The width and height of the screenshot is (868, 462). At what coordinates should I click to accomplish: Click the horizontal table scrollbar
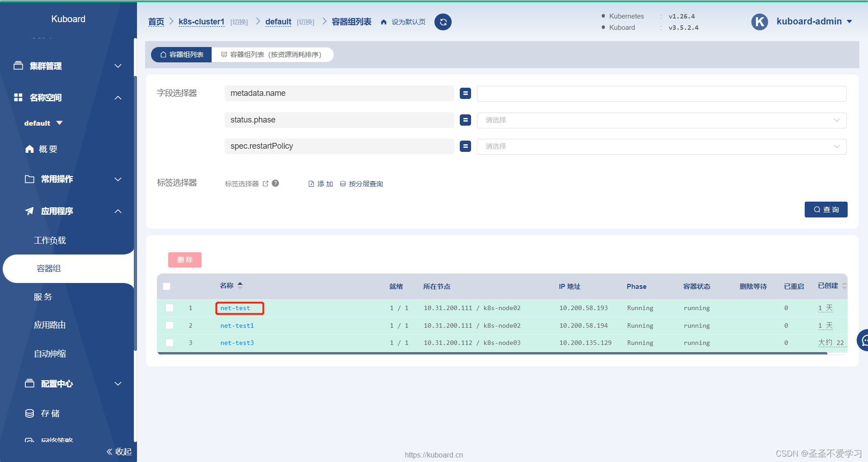pyautogui.click(x=492, y=354)
